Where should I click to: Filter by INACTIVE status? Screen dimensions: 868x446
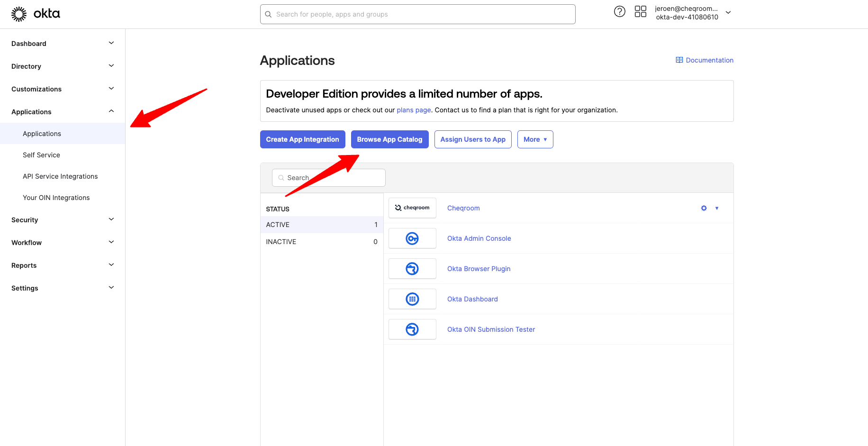(x=321, y=242)
